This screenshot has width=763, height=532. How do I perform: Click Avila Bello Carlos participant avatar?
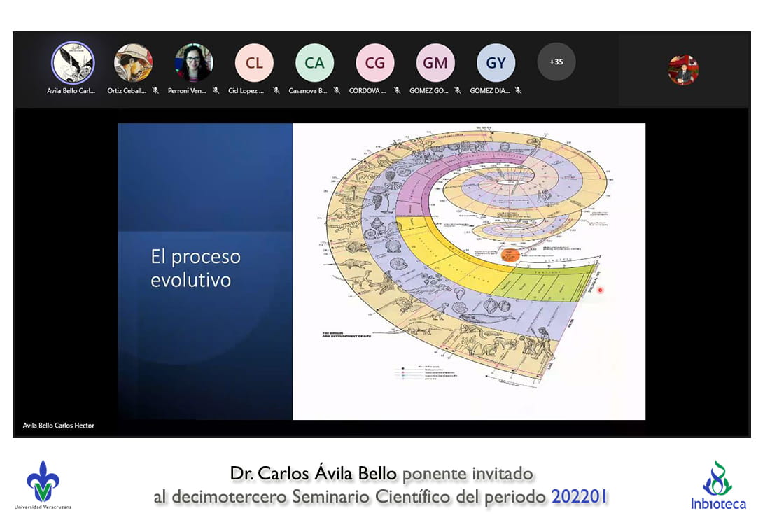pyautogui.click(x=73, y=63)
